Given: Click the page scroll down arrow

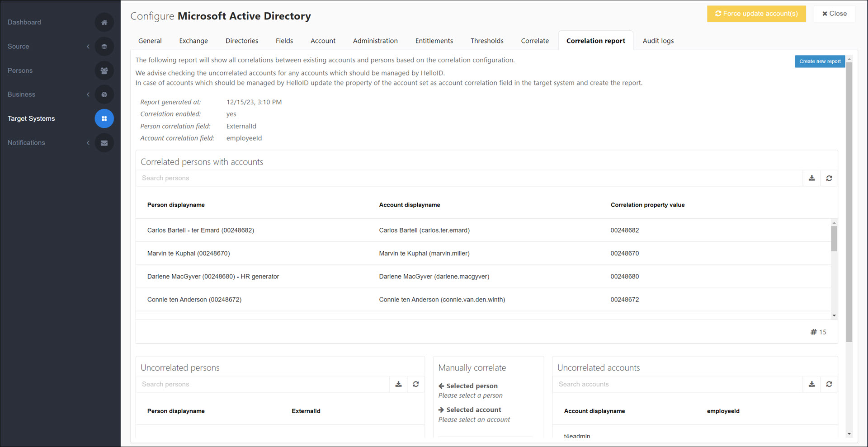Looking at the screenshot, I should 849,434.
